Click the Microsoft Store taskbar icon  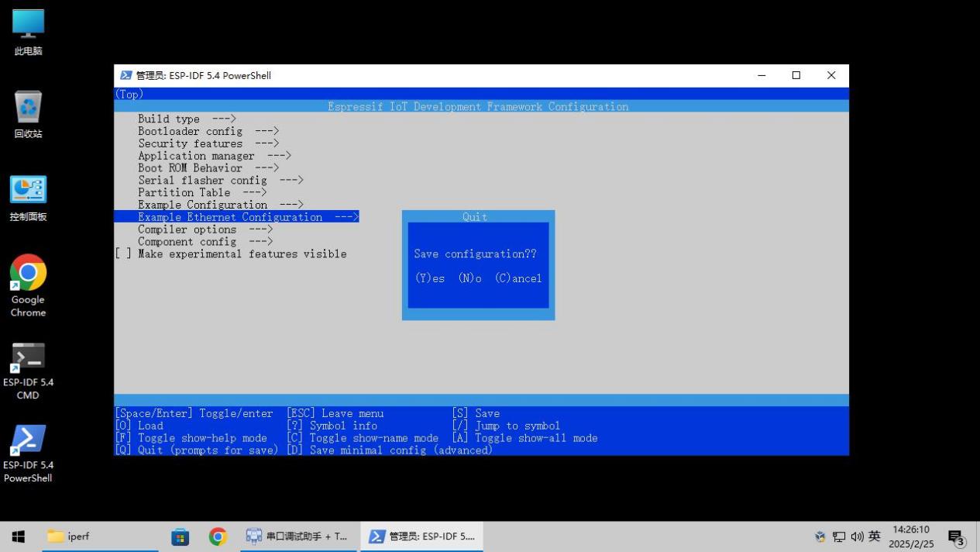[x=181, y=536]
